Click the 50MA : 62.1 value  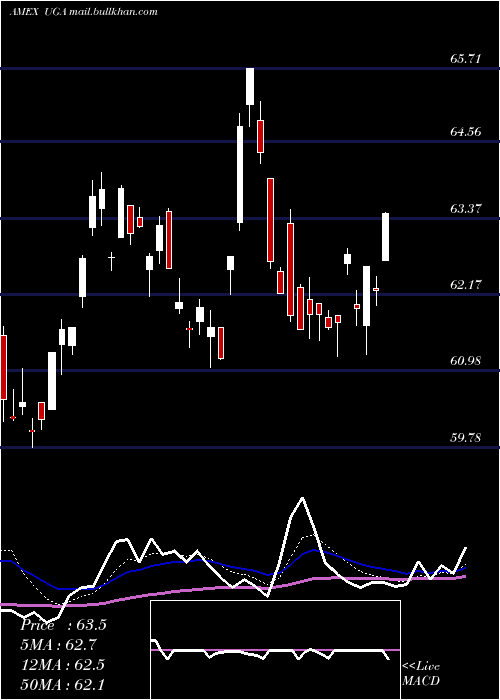pos(63,684)
